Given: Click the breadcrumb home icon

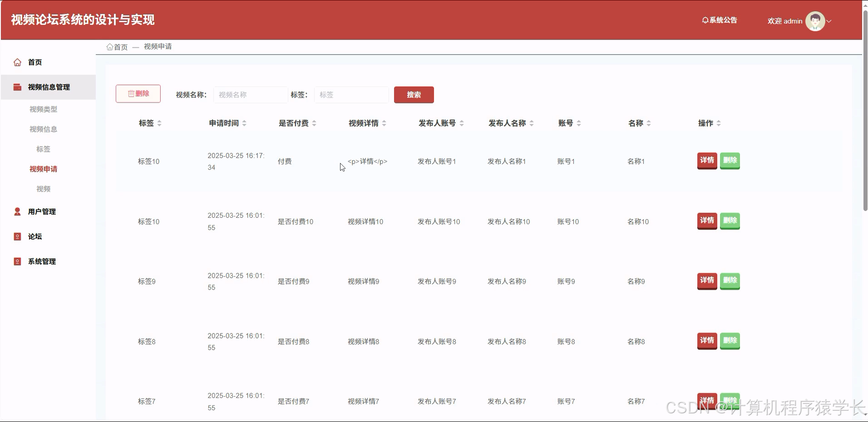Looking at the screenshot, I should tap(109, 46).
